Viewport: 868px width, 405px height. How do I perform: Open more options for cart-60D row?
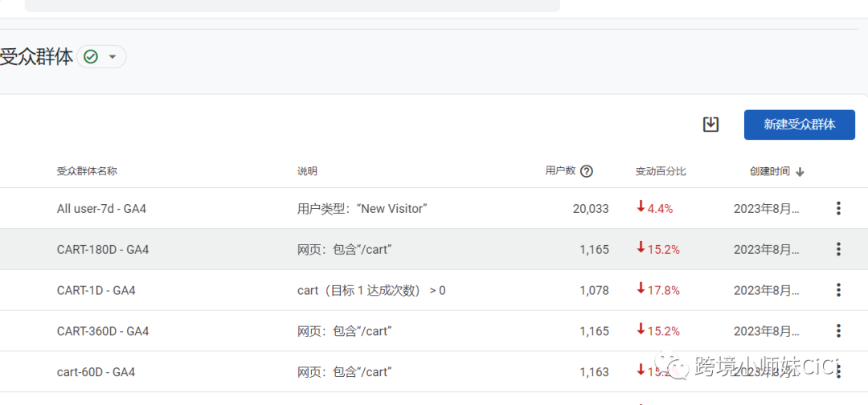pos(838,372)
